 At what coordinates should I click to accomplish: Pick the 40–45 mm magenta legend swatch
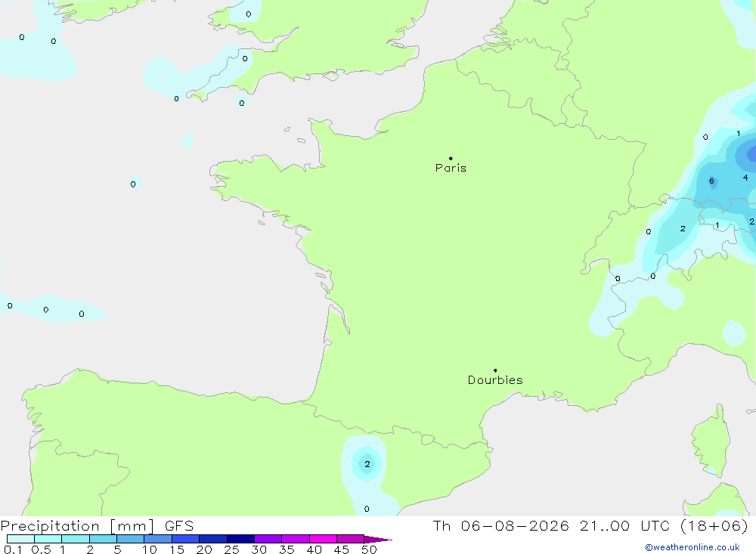(323, 539)
